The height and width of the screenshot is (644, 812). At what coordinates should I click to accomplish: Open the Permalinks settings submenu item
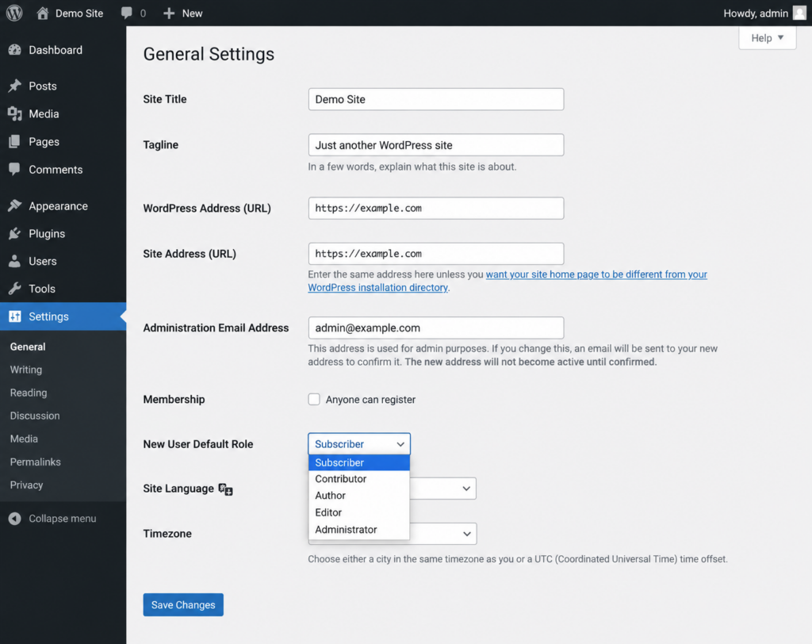point(35,462)
